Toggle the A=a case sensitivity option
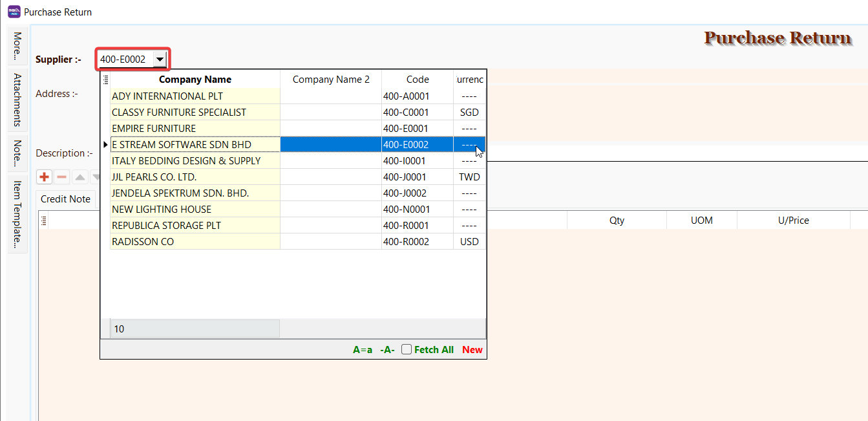 [x=363, y=350]
